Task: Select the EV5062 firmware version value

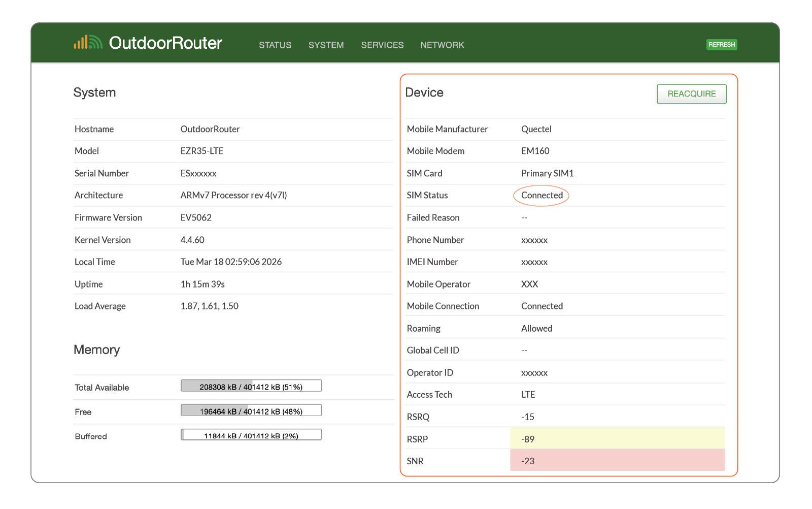Action: click(196, 218)
